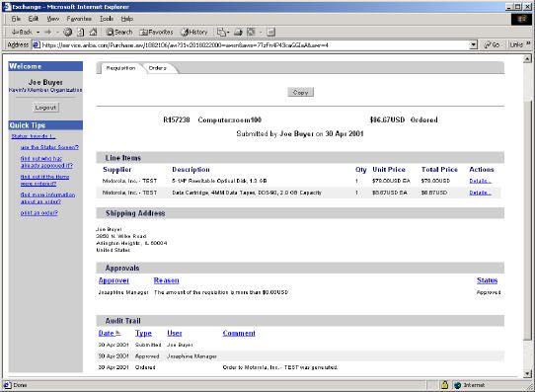Switch to the Orders tab
535x392 pixels.
158,68
